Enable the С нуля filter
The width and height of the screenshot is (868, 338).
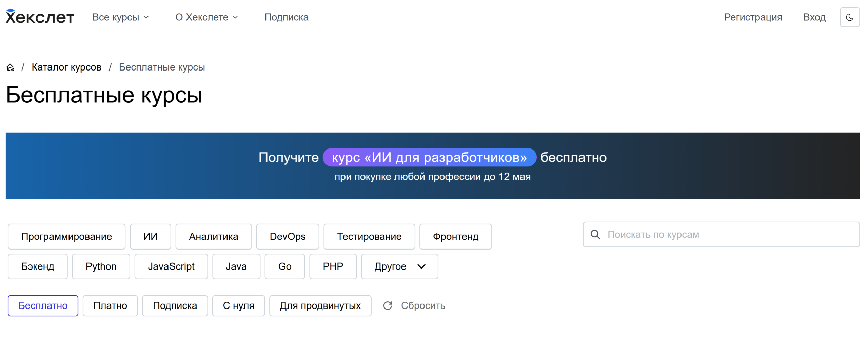238,305
